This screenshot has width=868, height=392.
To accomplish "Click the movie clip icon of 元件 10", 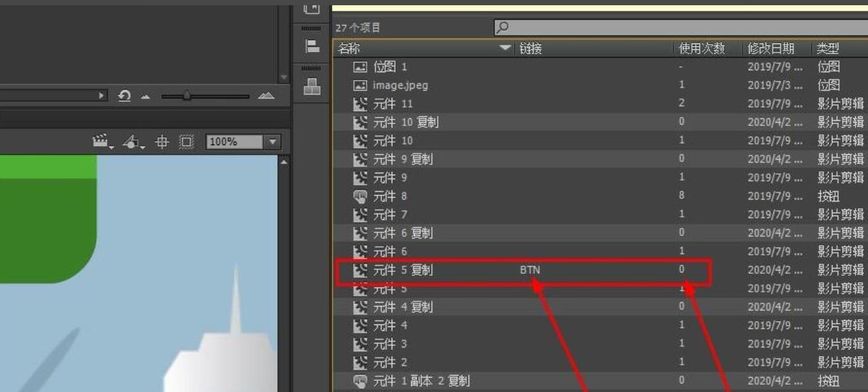I will (360, 141).
